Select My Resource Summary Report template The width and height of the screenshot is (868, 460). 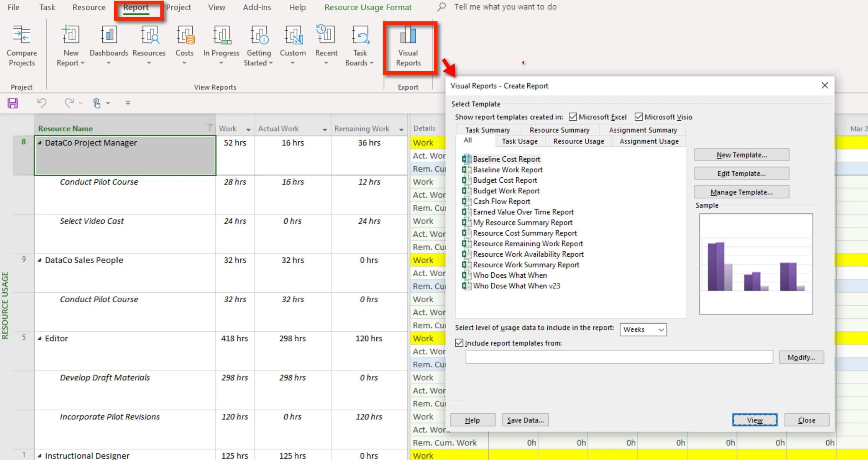(517, 223)
